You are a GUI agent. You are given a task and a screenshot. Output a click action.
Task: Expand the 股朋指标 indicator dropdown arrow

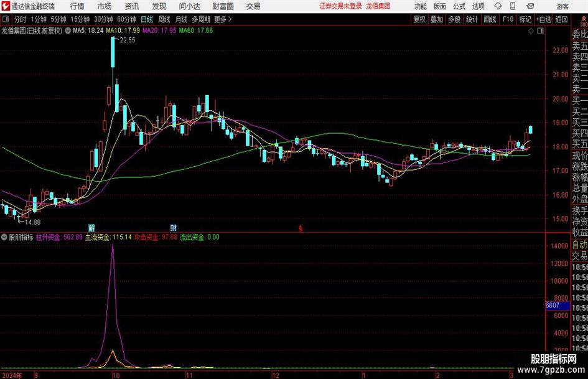click(x=4, y=237)
